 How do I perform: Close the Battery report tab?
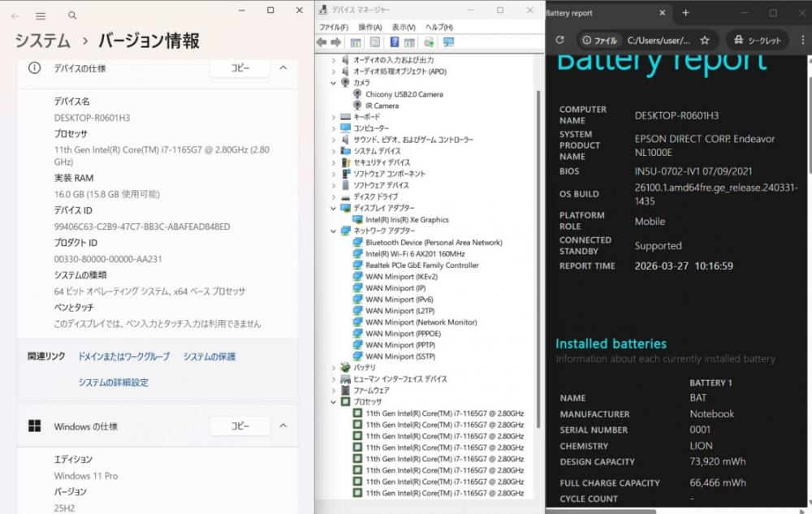coord(662,12)
